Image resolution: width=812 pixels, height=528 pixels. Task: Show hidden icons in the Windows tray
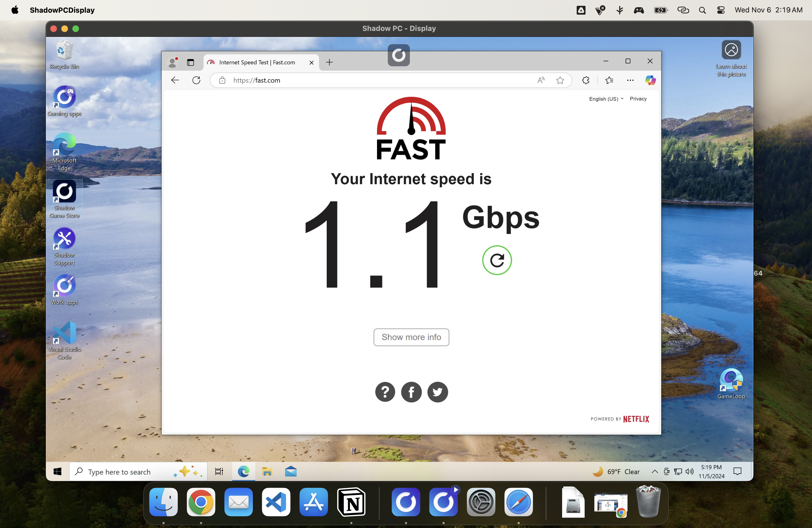(x=655, y=471)
